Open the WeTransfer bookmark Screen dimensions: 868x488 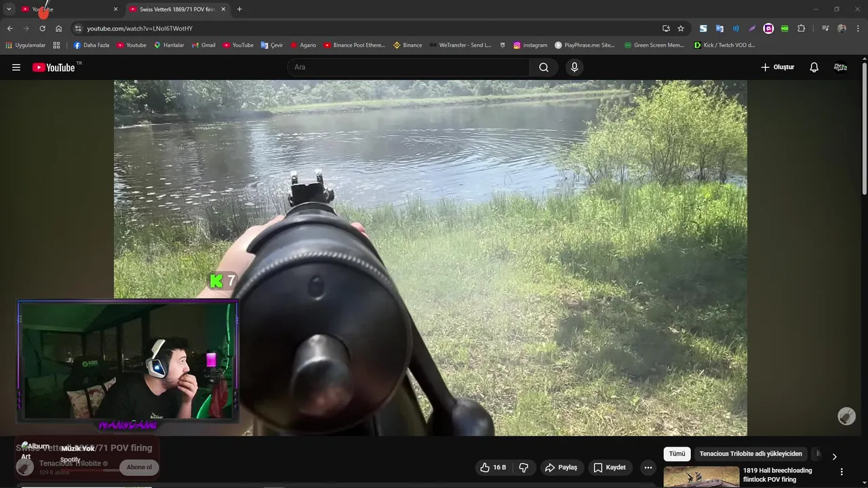(460, 45)
